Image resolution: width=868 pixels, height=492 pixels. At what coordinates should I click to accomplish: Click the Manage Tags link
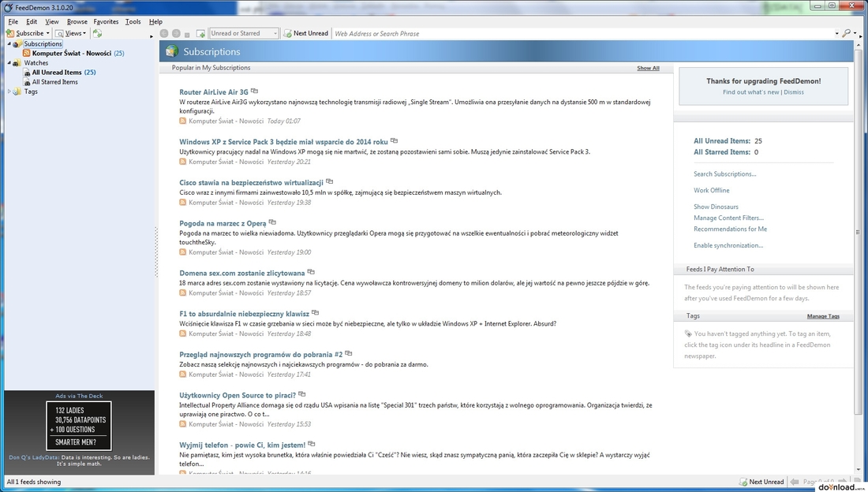pos(823,316)
